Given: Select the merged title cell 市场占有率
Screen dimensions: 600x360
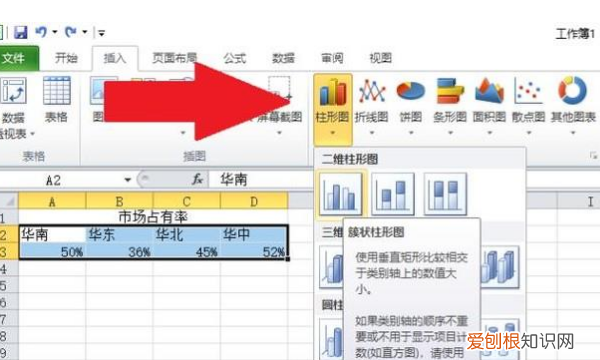Looking at the screenshot, I should 153,217.
